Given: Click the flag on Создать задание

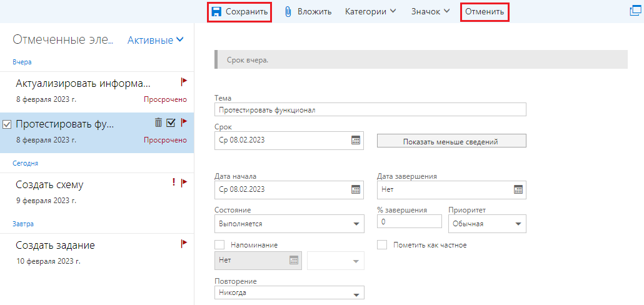Looking at the screenshot, I should (184, 244).
